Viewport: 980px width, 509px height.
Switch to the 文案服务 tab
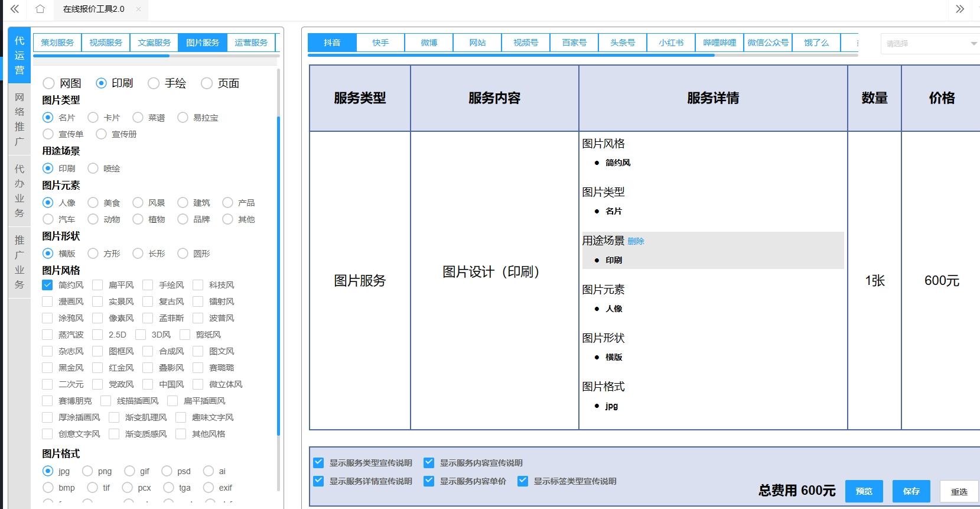[x=154, y=43]
